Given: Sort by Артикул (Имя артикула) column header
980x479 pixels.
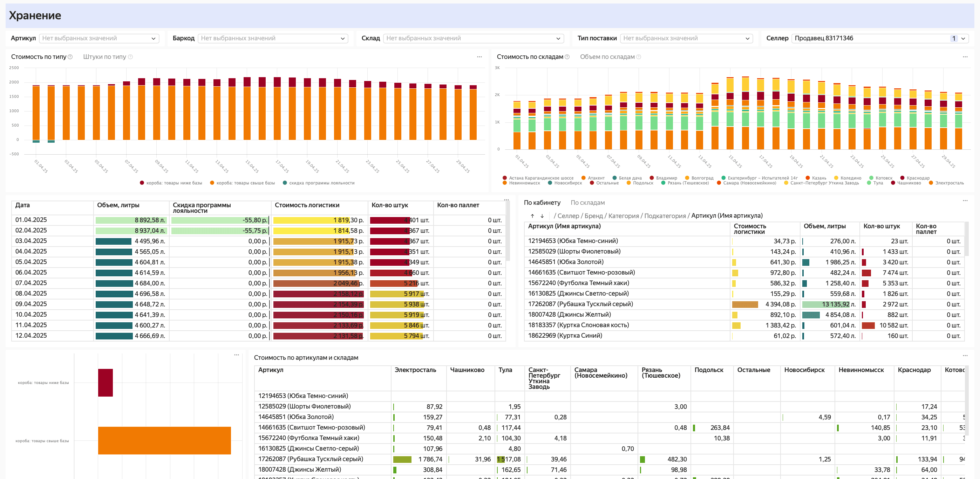Looking at the screenshot, I should point(564,226).
